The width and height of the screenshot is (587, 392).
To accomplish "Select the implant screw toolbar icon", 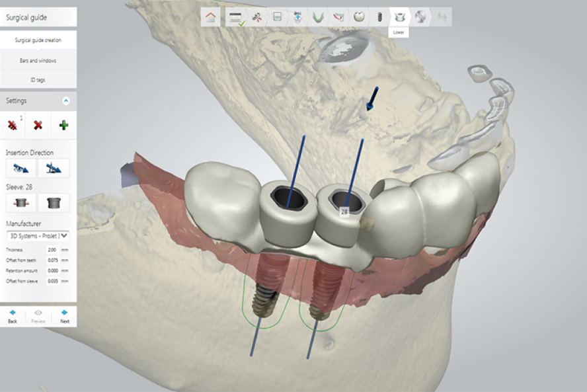I will point(379,17).
